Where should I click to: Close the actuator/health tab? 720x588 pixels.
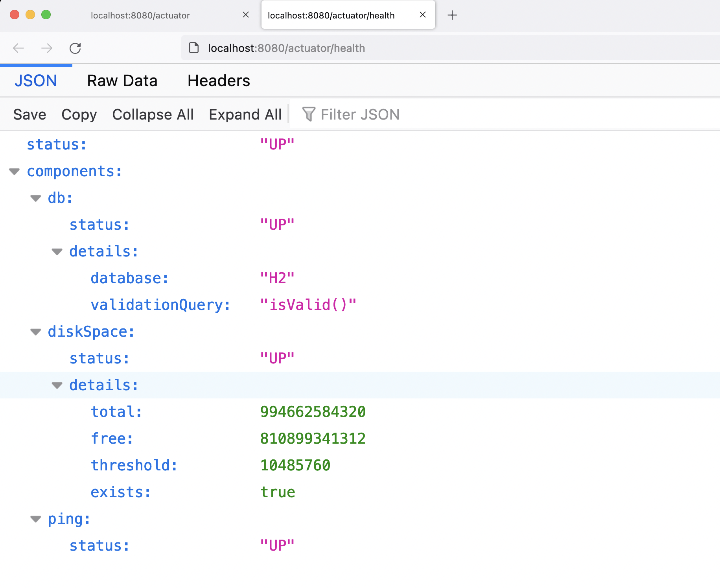pyautogui.click(x=423, y=15)
